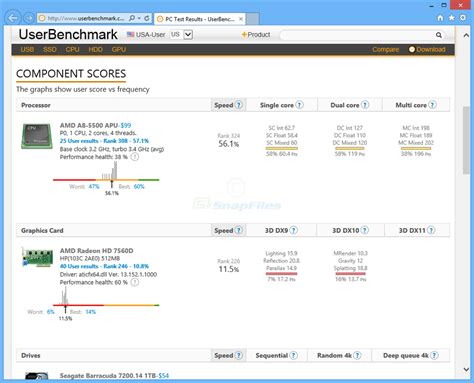The image size is (474, 383).
Task: Click the MC Mixed 202 result
Action: (x=416, y=143)
